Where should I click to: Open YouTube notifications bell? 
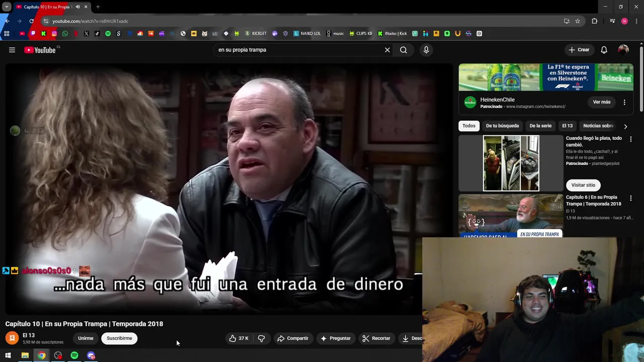tap(604, 50)
